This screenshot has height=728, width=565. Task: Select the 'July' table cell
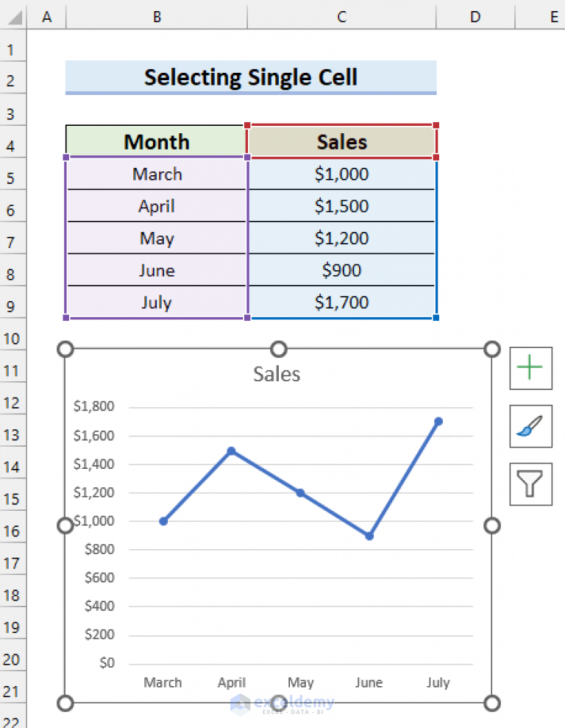[x=157, y=303]
